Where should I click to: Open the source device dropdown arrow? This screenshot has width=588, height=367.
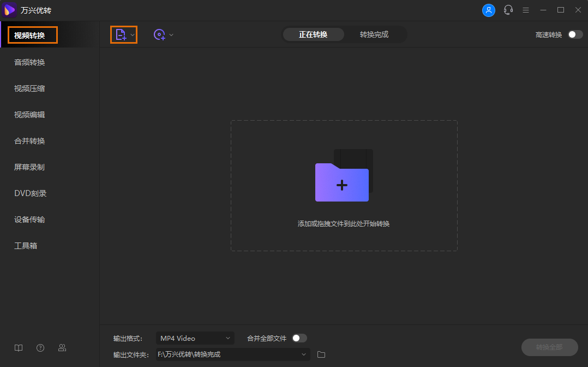[x=171, y=34]
